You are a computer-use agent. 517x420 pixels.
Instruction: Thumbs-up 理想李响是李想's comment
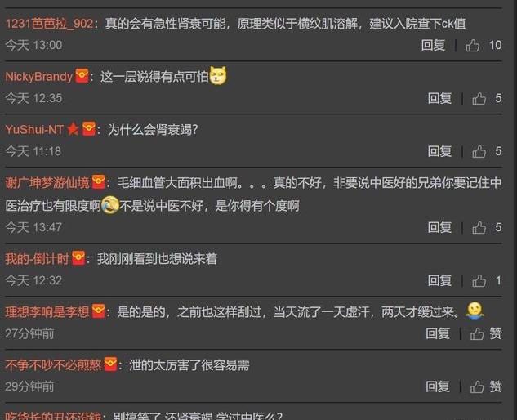point(477,333)
